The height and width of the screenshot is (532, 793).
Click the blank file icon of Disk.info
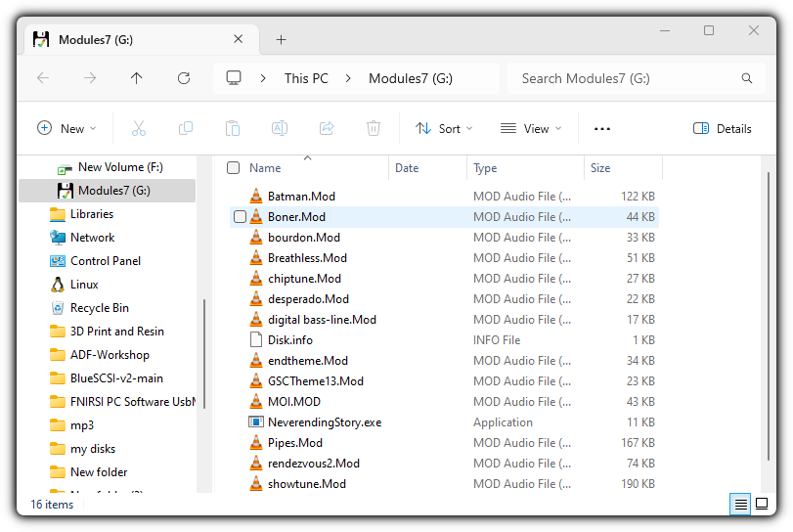[x=256, y=339]
